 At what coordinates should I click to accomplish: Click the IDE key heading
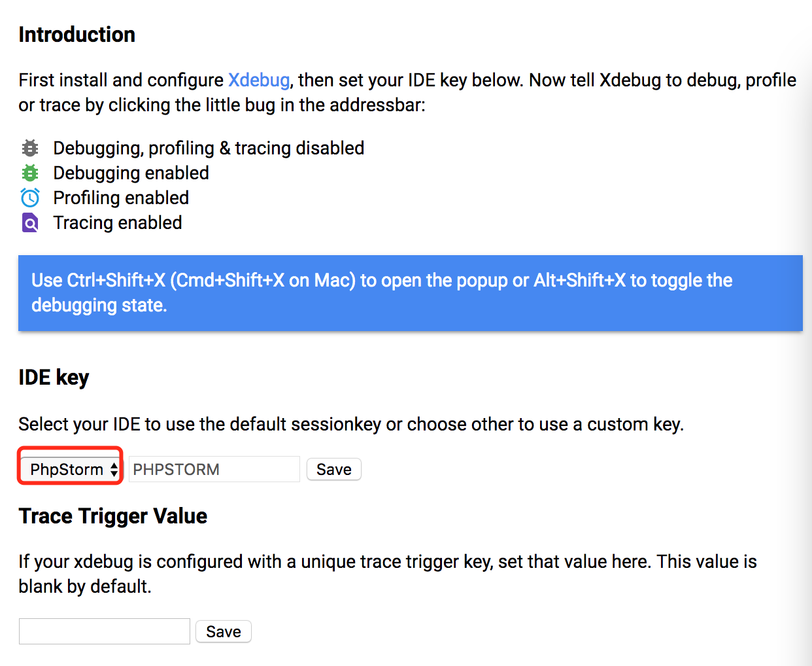tap(54, 377)
